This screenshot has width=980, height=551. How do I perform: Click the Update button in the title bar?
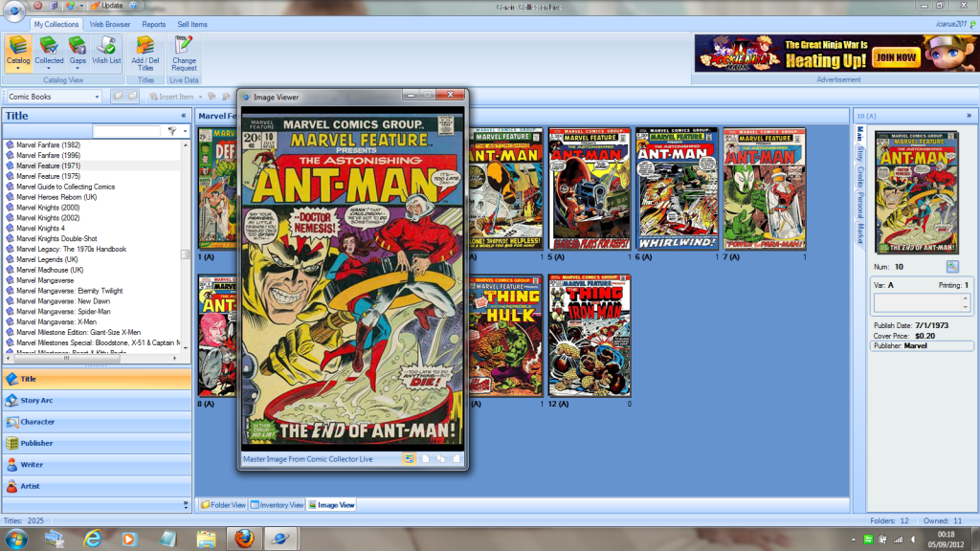point(107,6)
